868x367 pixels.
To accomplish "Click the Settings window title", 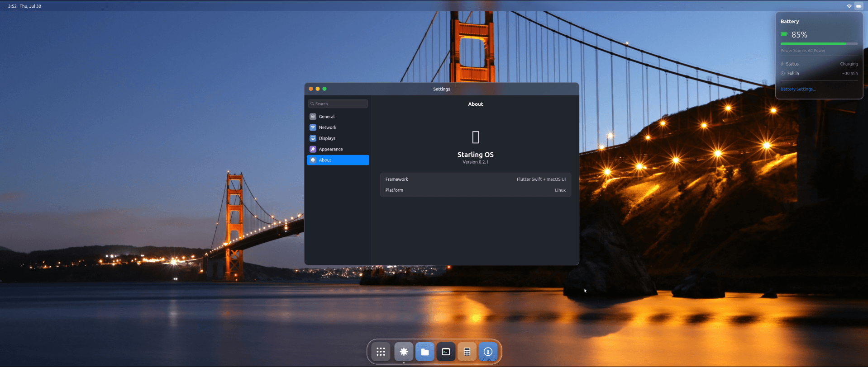I will coord(442,89).
